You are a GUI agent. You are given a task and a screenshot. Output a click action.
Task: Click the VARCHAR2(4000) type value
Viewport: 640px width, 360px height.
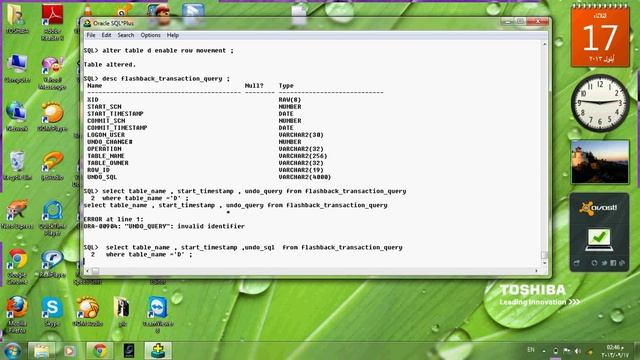(x=304, y=177)
